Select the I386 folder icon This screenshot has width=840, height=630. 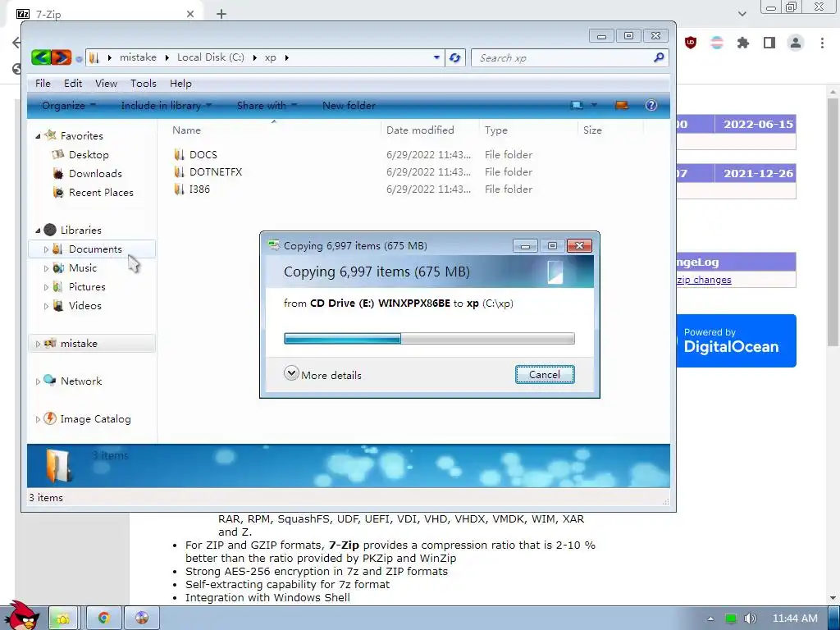180,189
